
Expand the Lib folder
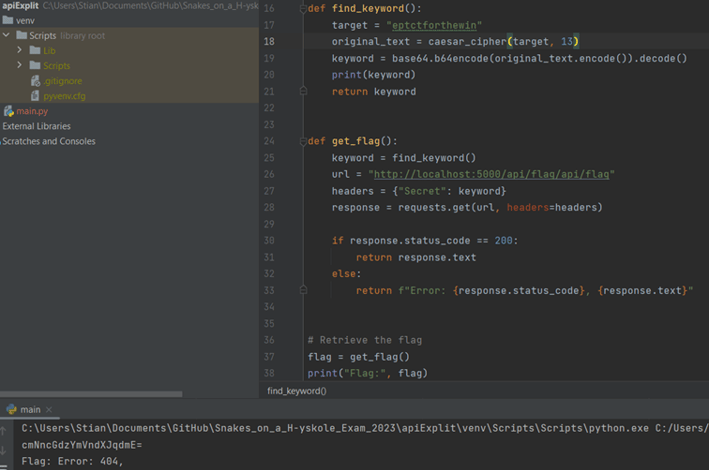click(x=19, y=50)
